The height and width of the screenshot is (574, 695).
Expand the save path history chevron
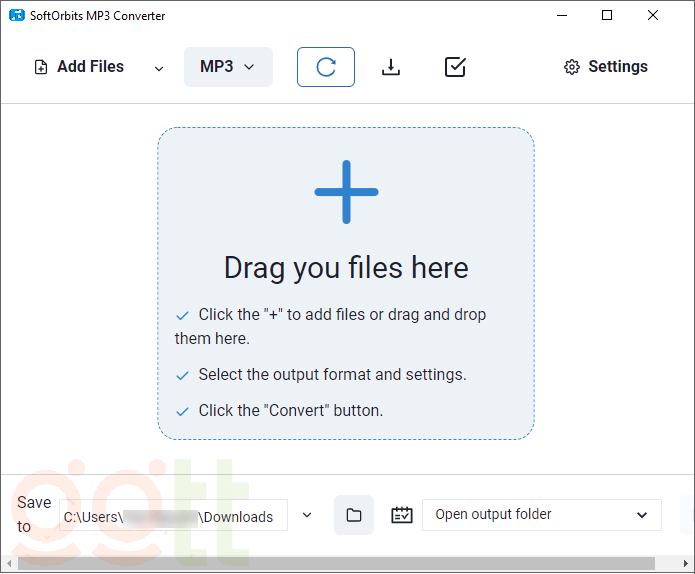click(x=307, y=515)
